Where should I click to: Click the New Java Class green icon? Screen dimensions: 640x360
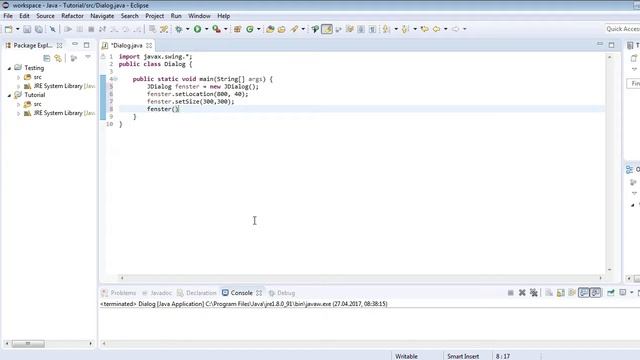point(250,29)
